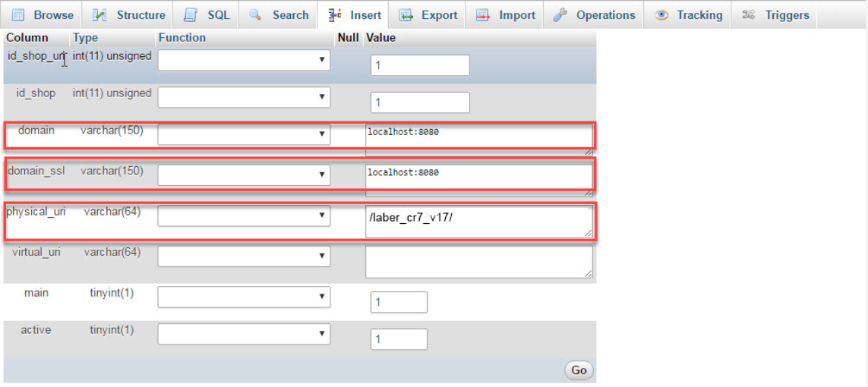
Task: Click the id_shop value field
Action: [x=420, y=102]
